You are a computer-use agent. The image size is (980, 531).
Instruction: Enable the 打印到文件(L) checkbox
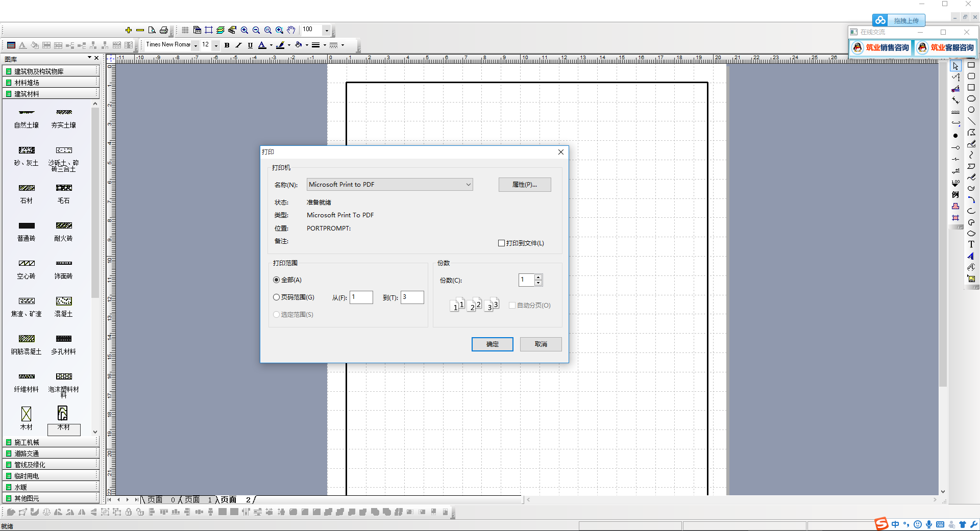(x=501, y=243)
